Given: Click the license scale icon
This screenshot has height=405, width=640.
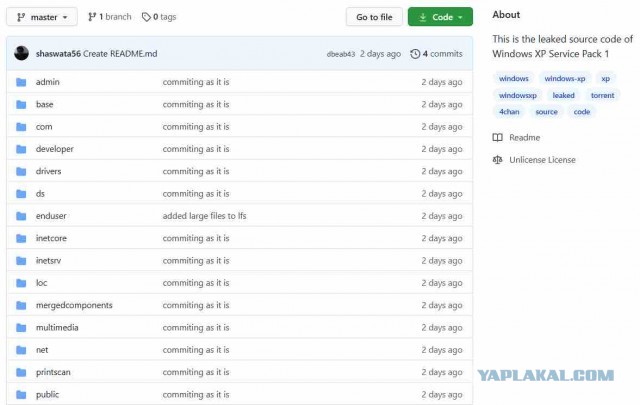Looking at the screenshot, I should [x=498, y=160].
